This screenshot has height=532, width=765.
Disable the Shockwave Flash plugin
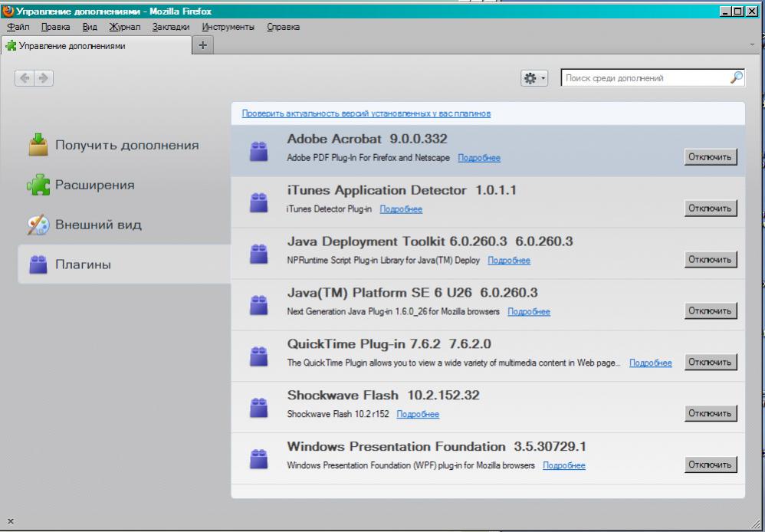tap(711, 413)
